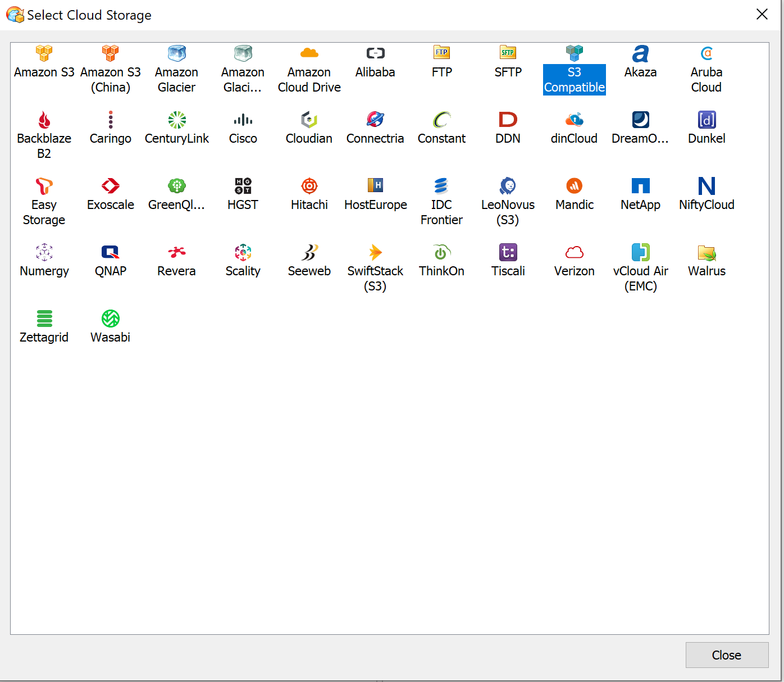Choose the HGST storage icon
This screenshot has height=682, width=784.
(x=243, y=186)
